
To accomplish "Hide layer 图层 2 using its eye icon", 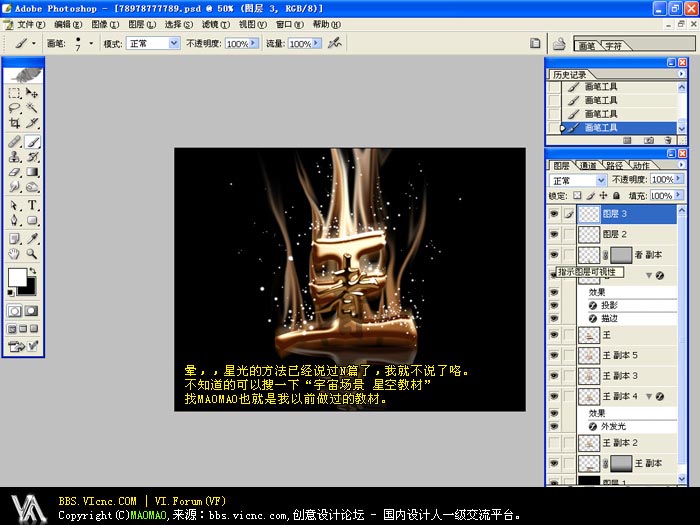I will (555, 234).
